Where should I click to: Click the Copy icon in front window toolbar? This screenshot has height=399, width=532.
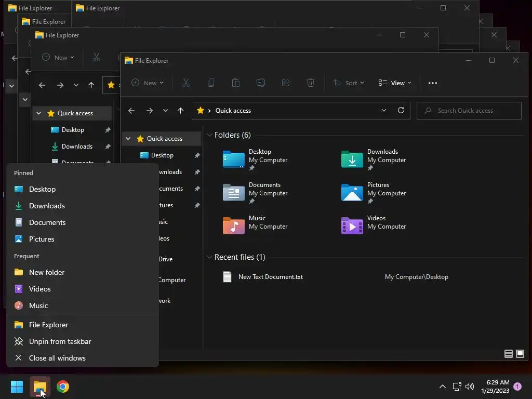pyautogui.click(x=211, y=83)
